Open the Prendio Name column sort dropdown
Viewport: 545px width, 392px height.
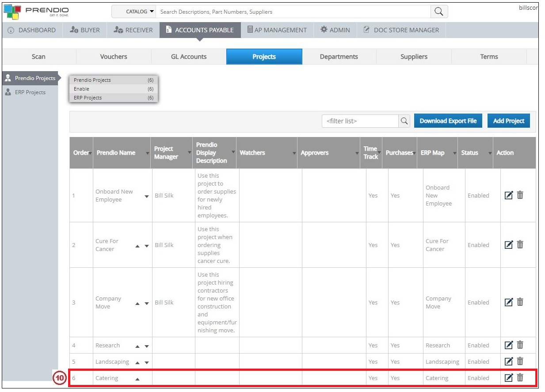point(147,153)
